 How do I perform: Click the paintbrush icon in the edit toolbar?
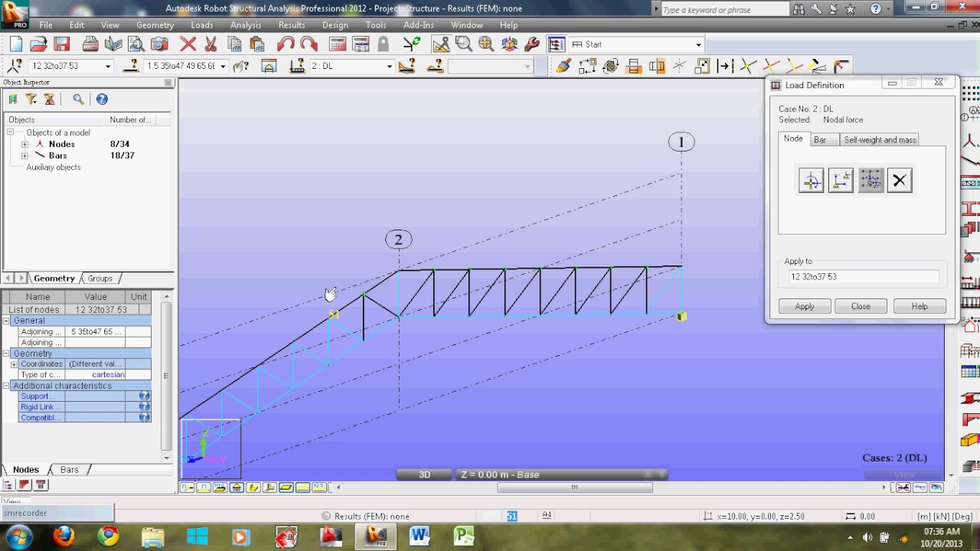563,67
